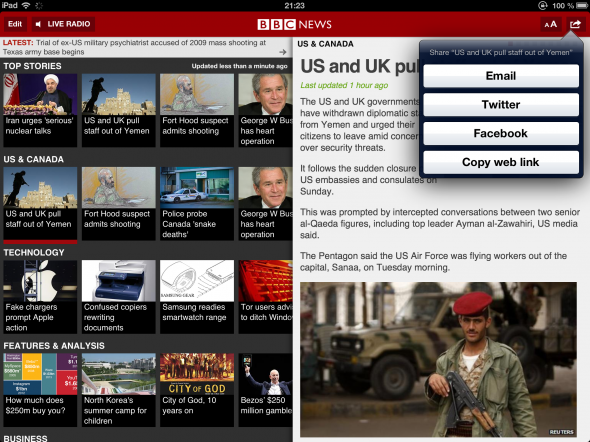Open North Korea's summer camp for children feature

(x=119, y=390)
